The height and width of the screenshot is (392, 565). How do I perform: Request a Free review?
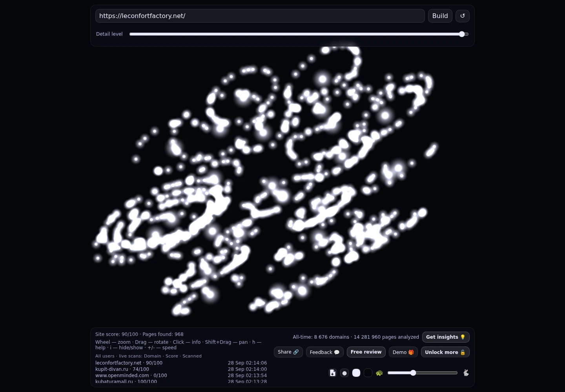coord(366,352)
